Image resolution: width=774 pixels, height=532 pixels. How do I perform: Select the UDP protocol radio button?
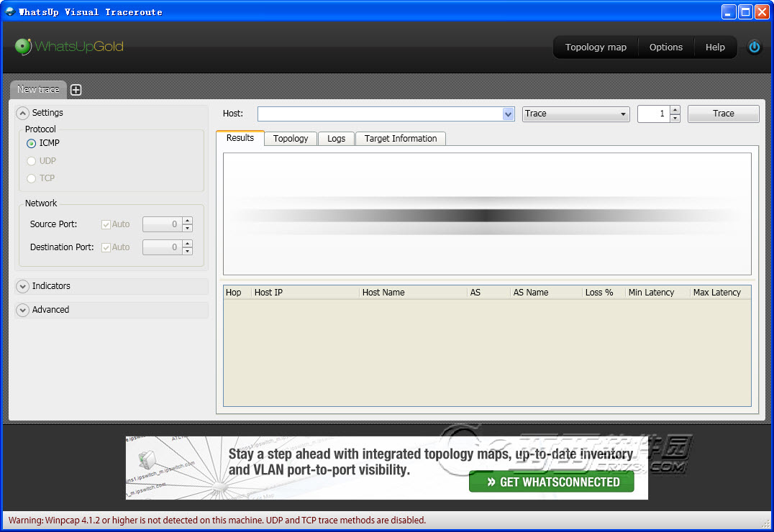pyautogui.click(x=31, y=161)
